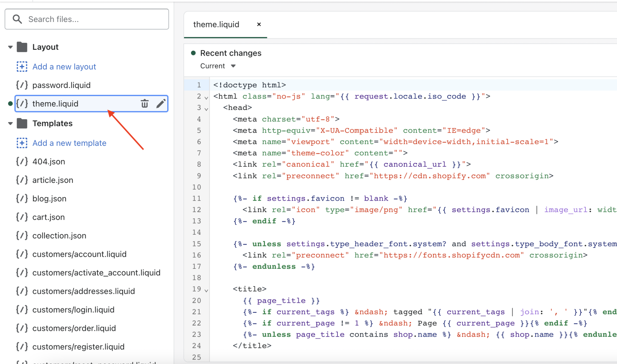Click Add a new template link

pyautogui.click(x=69, y=143)
